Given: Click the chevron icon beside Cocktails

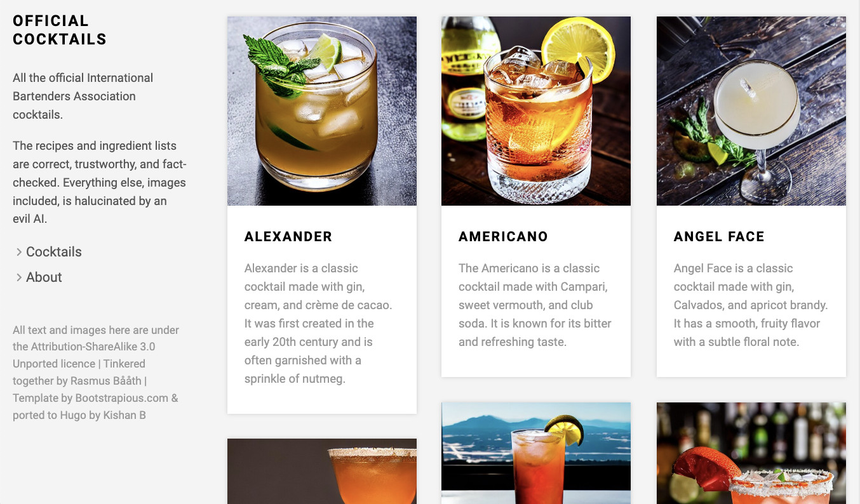Looking at the screenshot, I should 19,252.
